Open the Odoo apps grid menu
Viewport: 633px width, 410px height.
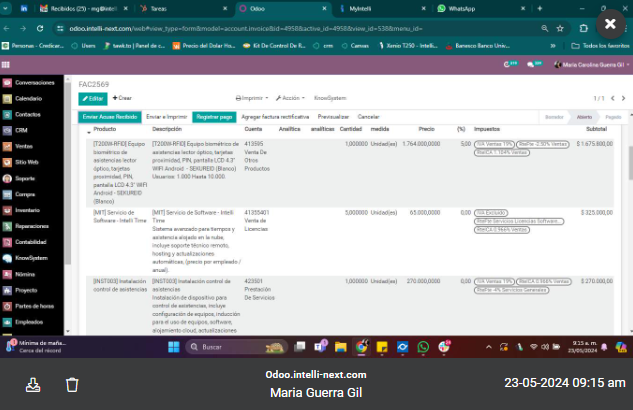[6, 65]
